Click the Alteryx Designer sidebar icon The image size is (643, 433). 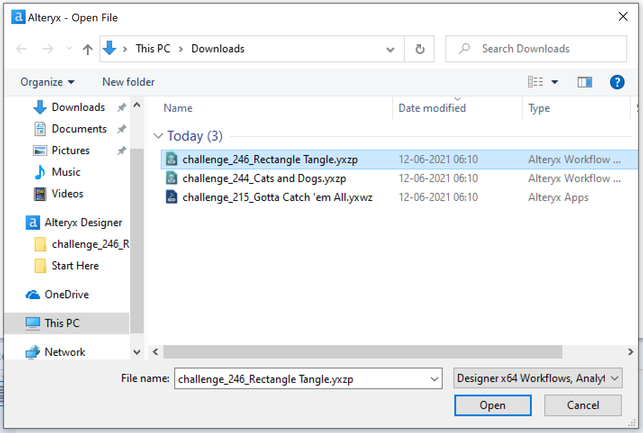click(x=33, y=222)
